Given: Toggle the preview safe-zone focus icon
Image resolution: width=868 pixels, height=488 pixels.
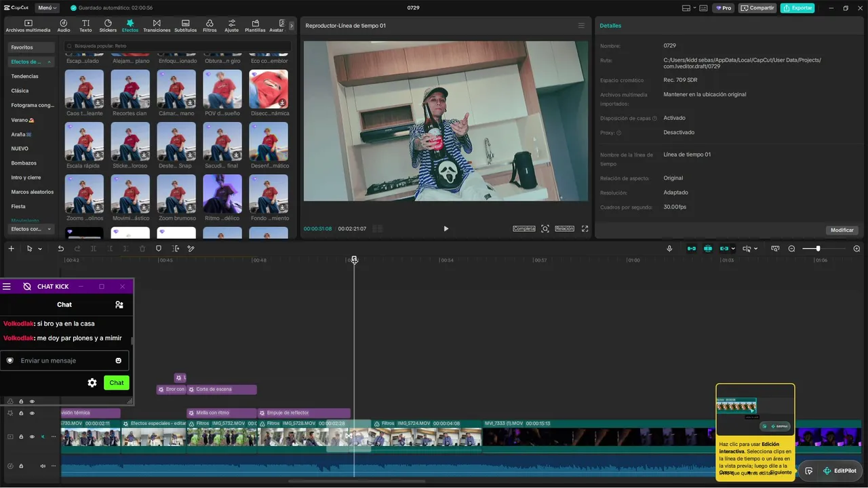Looking at the screenshot, I should click(x=545, y=229).
